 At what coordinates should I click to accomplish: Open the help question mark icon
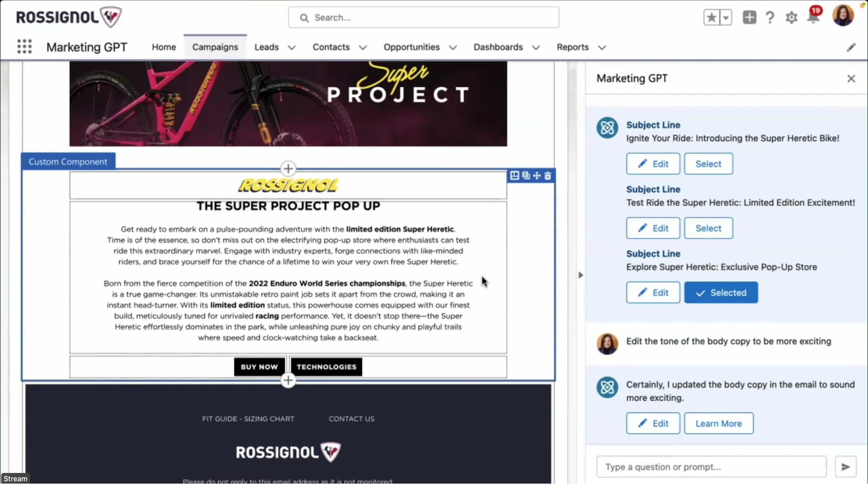[770, 17]
